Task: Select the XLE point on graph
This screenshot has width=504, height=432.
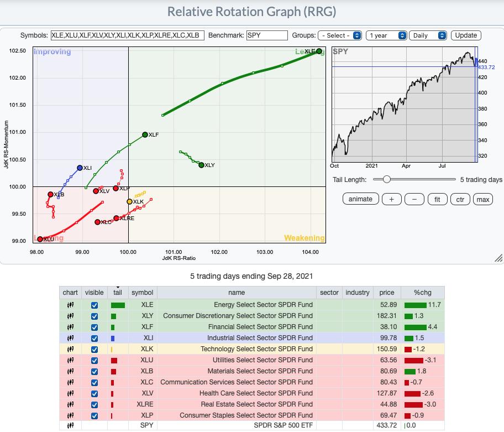Action: (319, 51)
